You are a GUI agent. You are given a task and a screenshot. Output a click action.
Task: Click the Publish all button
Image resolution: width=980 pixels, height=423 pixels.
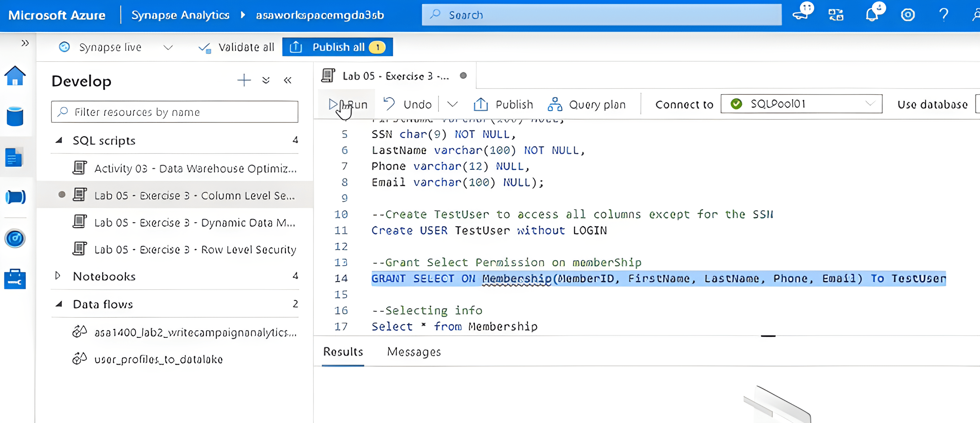(337, 47)
